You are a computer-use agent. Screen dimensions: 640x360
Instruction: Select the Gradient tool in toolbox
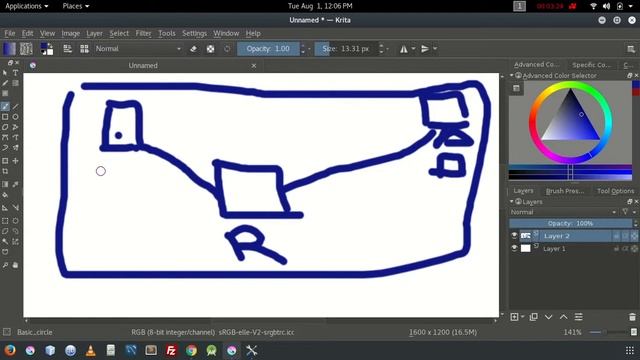coord(5,184)
